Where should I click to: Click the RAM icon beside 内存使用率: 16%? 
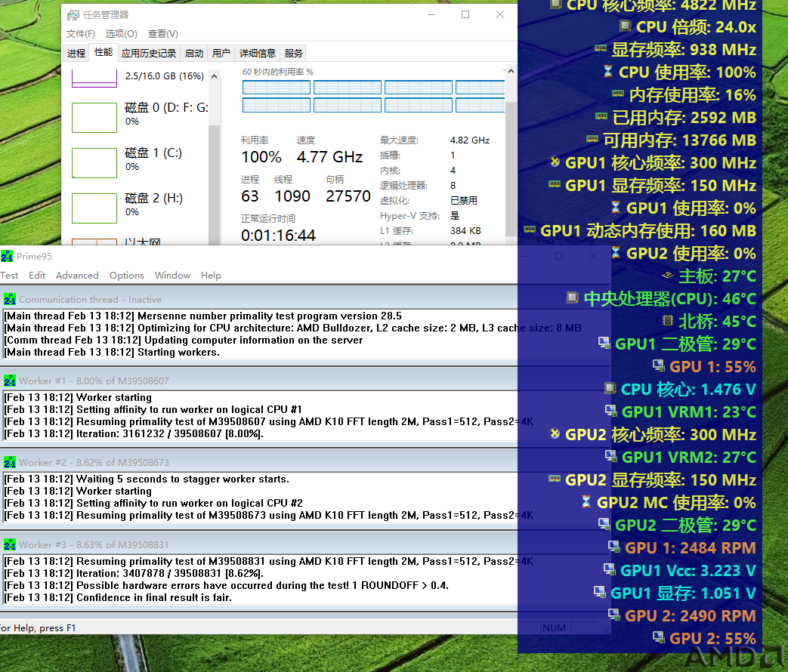pos(618,94)
